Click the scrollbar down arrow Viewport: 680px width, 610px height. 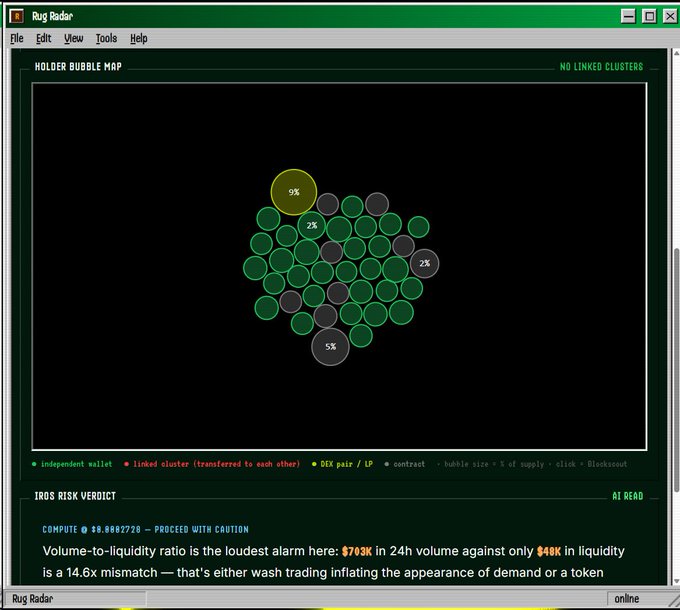[676, 581]
